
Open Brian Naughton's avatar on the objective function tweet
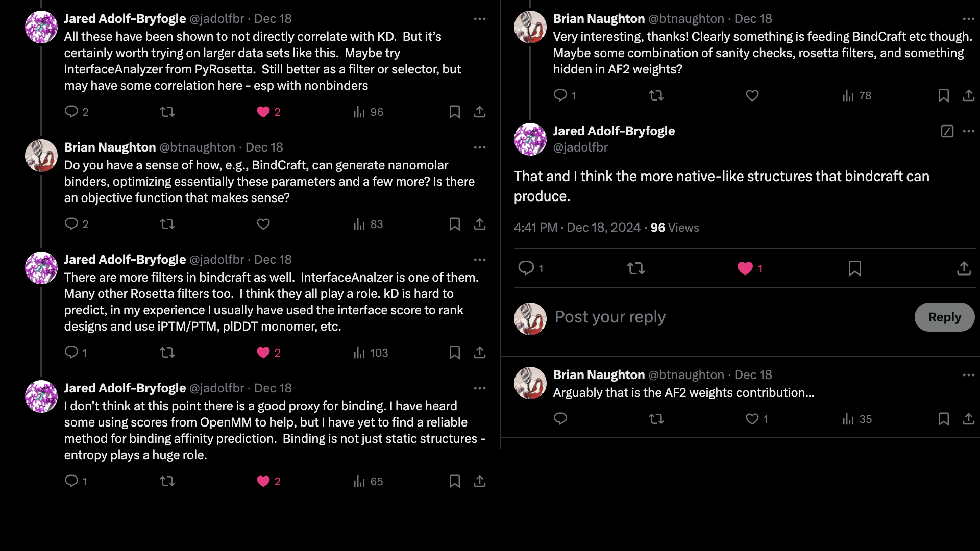pyautogui.click(x=41, y=156)
